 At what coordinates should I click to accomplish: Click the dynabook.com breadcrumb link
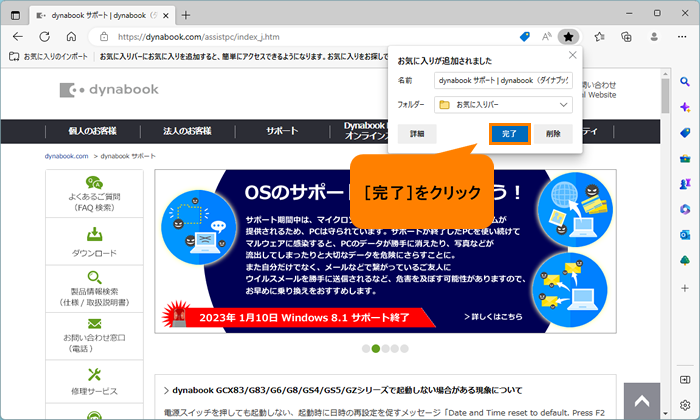pos(67,156)
